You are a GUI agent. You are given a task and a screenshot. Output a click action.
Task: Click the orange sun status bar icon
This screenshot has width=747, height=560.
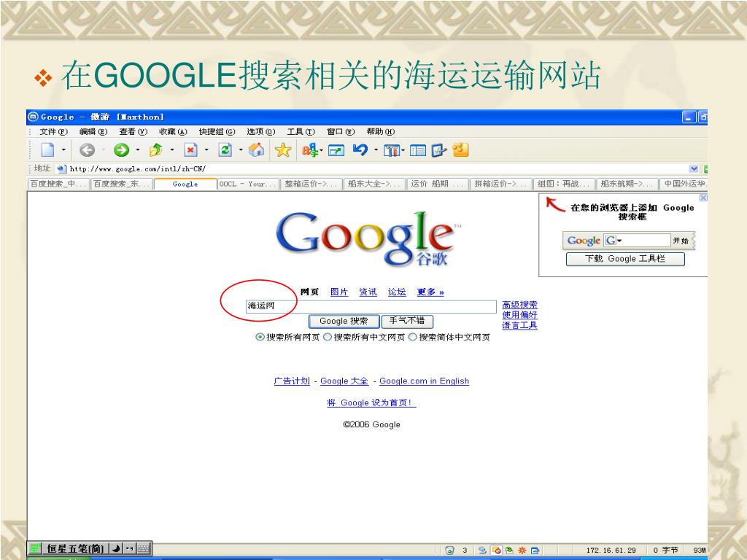click(522, 550)
